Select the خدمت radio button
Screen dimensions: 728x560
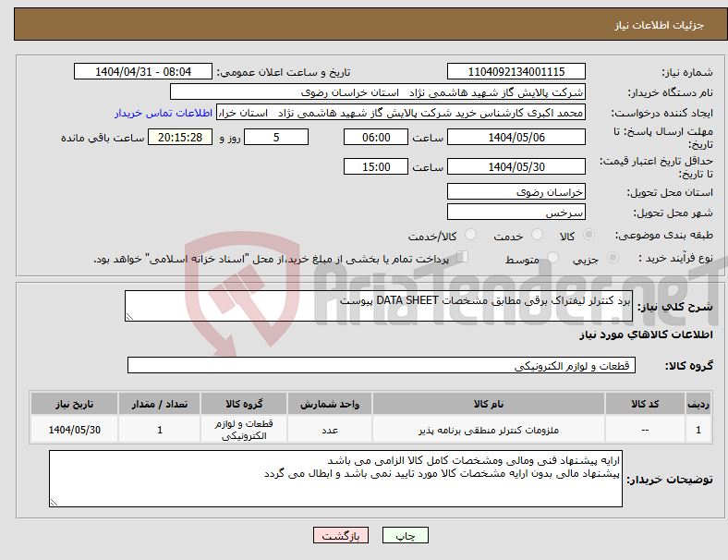pyautogui.click(x=537, y=235)
